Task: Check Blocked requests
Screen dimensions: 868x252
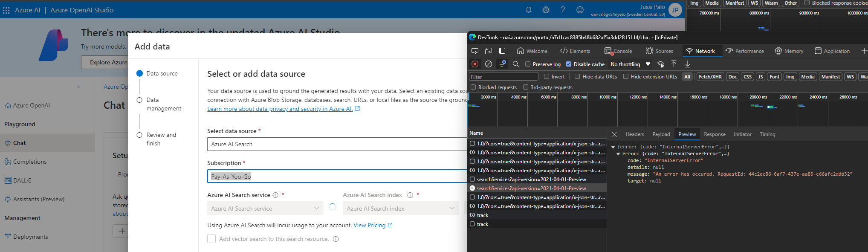Action: pyautogui.click(x=473, y=87)
